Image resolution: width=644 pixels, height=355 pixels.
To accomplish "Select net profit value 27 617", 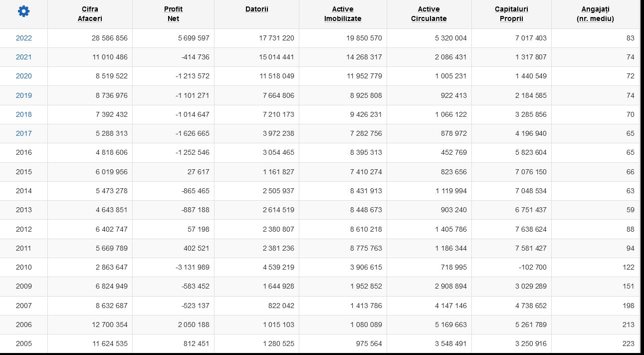I will click(198, 172).
